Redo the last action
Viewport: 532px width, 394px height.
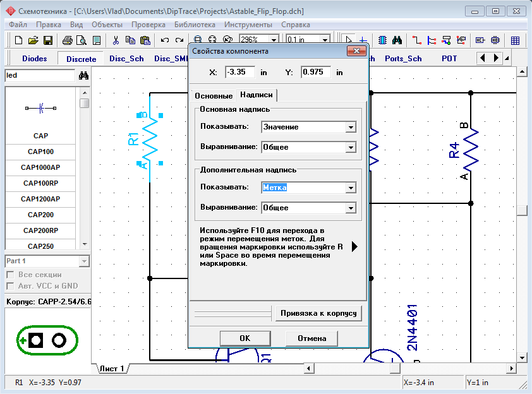tap(179, 40)
